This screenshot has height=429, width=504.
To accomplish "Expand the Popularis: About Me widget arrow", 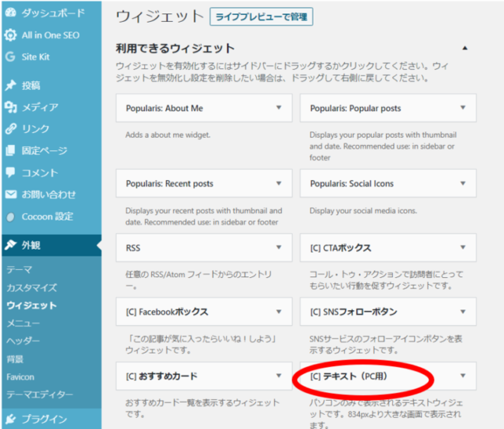I will [279, 108].
